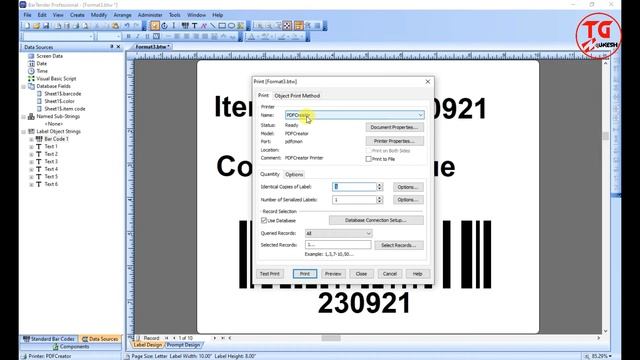Pin the Data Sources panel
The image size is (640, 360).
click(111, 47)
